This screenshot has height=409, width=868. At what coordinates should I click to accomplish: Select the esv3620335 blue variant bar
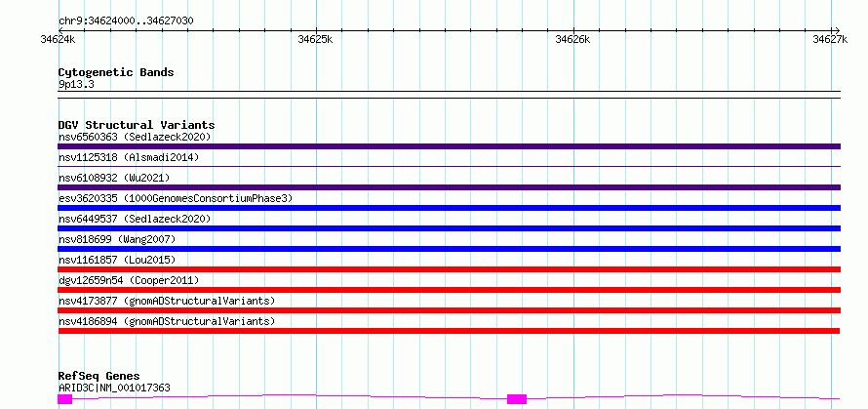pos(449,208)
